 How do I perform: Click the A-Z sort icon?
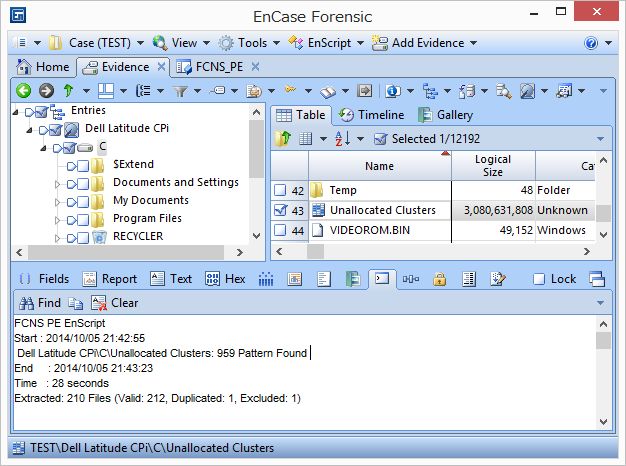click(343, 139)
